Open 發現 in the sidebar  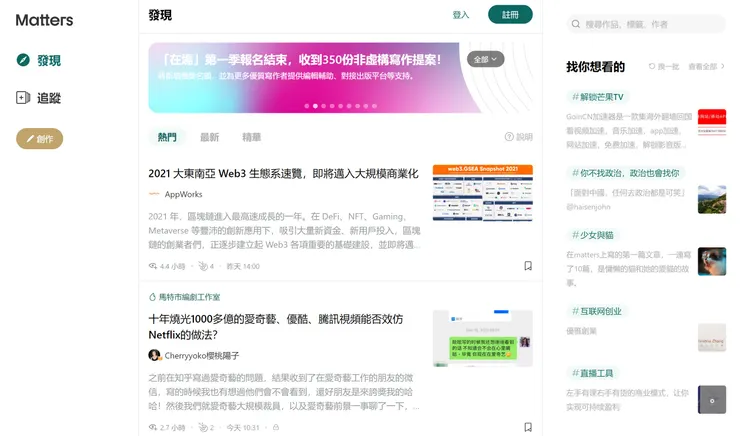click(39, 60)
